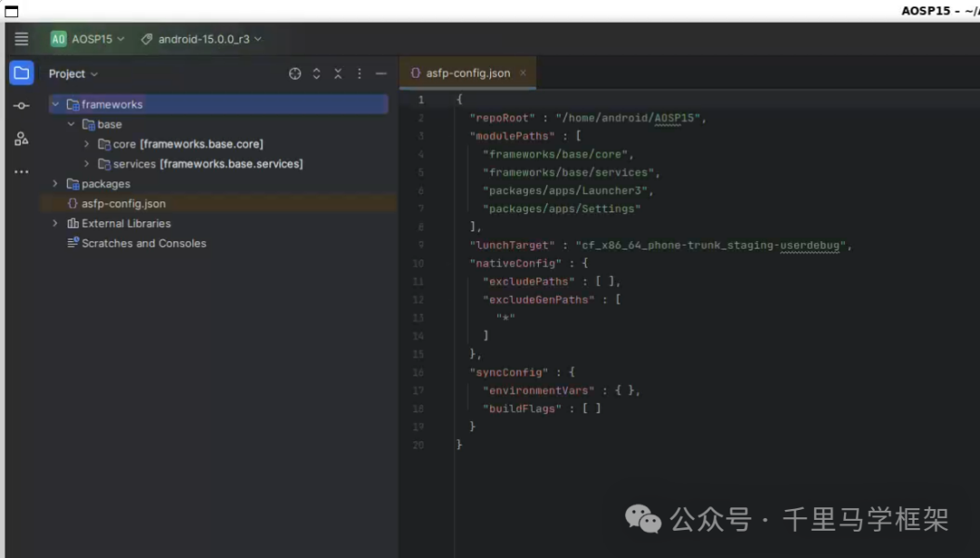The image size is (980, 558).
Task: Expand the core module folder
Action: click(87, 144)
